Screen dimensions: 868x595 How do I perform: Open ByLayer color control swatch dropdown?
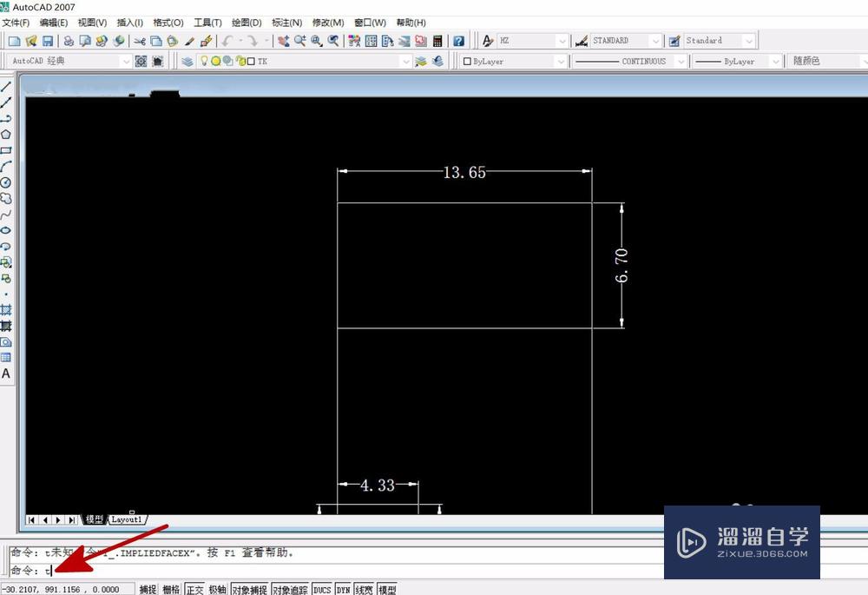point(562,61)
